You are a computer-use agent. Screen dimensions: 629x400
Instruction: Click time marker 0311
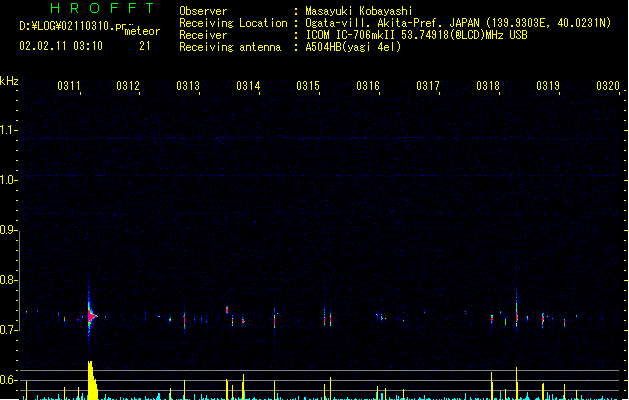click(x=69, y=86)
